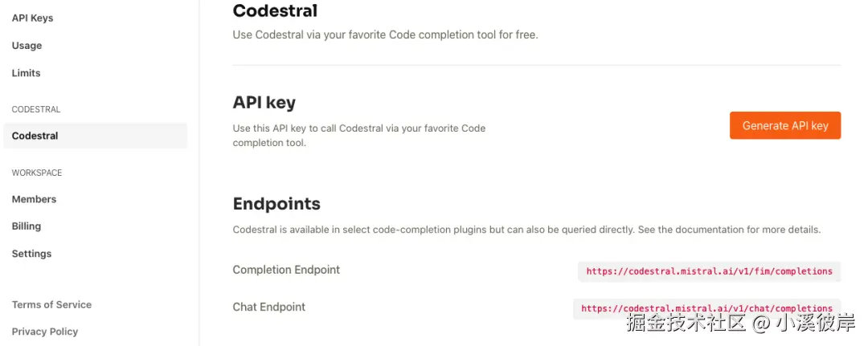
Task: Click the Completion Endpoint label
Action: pyautogui.click(x=286, y=270)
